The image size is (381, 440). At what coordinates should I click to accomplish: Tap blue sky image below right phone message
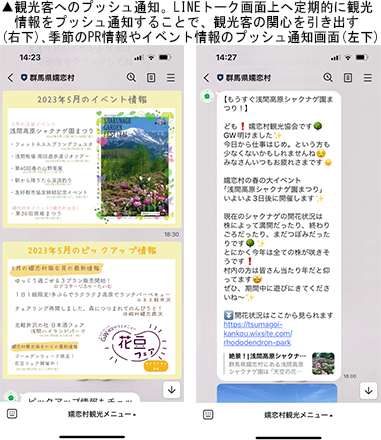(x=277, y=393)
